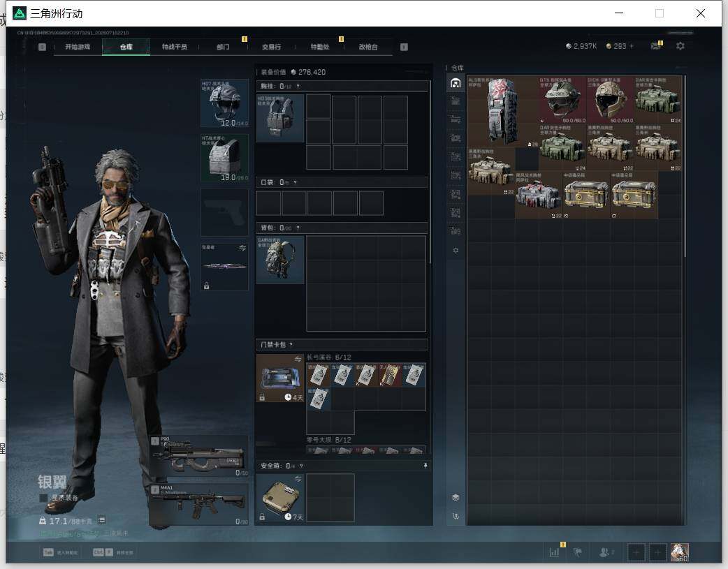Swap the knife melee weapon slot
The image size is (728, 569).
[x=242, y=248]
